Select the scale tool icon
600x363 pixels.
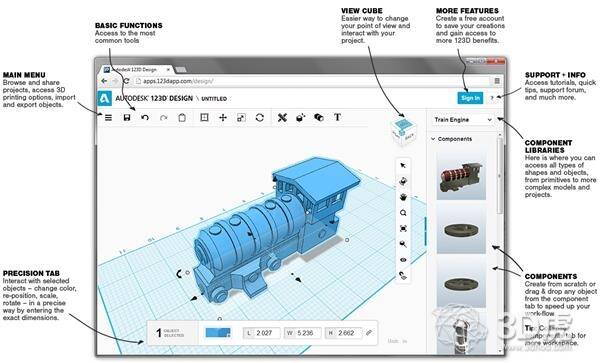pyautogui.click(x=241, y=117)
